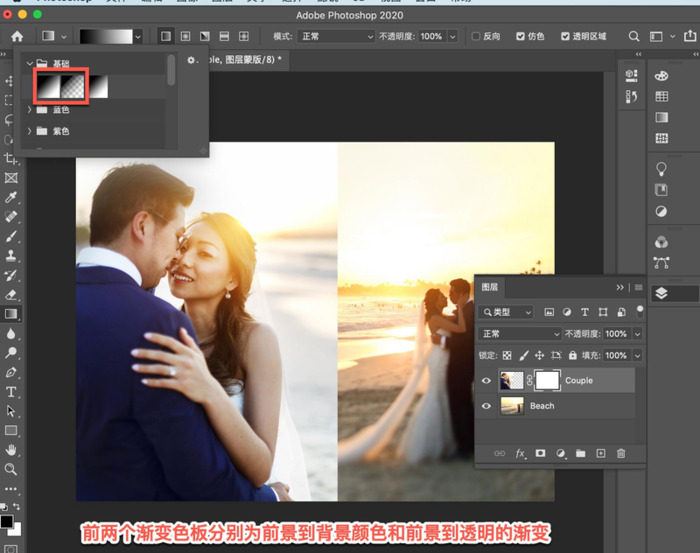The height and width of the screenshot is (553, 700).
Task: Select the Couple layer mask thumbnail
Action: 546,380
